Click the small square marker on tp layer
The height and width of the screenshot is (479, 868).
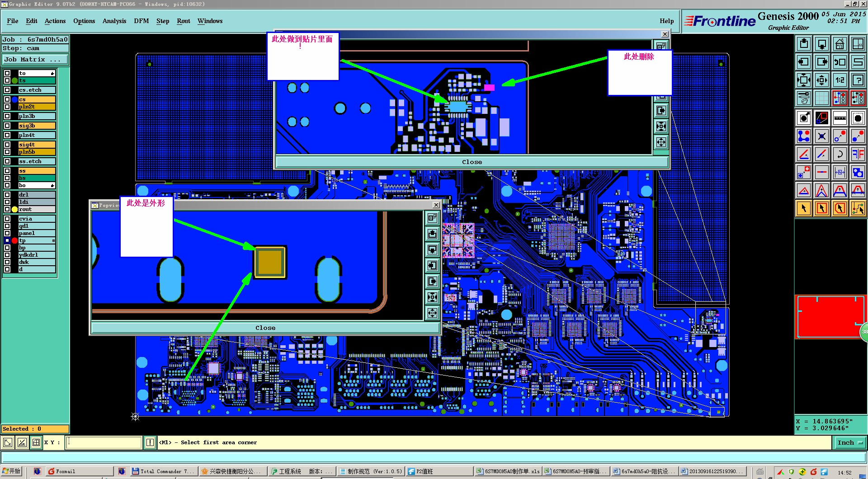[x=53, y=240]
